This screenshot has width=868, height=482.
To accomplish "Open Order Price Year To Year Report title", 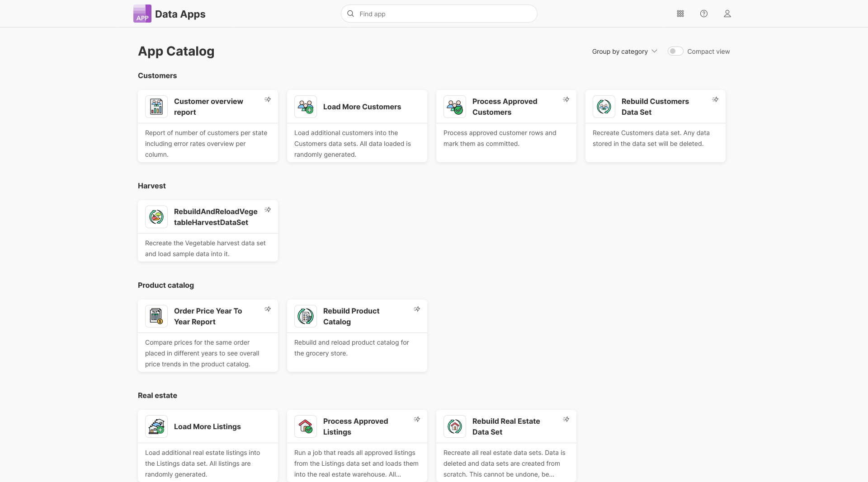I will pos(208,316).
